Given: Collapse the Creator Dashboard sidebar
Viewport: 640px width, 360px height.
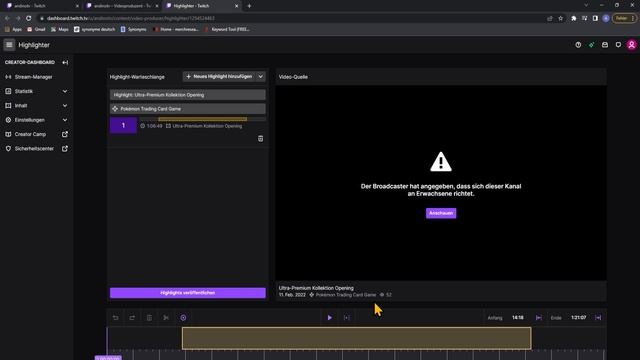Looking at the screenshot, I should point(65,62).
